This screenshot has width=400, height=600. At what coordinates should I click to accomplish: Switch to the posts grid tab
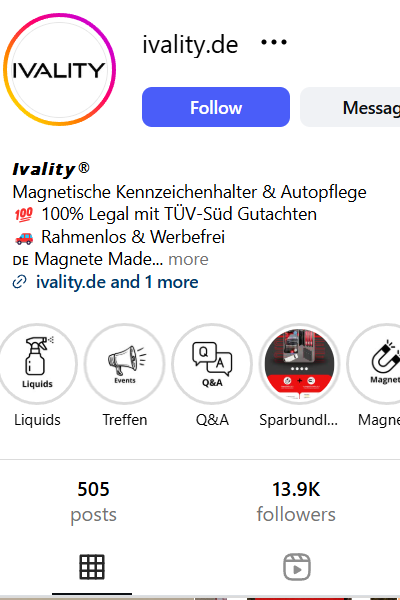point(92,567)
